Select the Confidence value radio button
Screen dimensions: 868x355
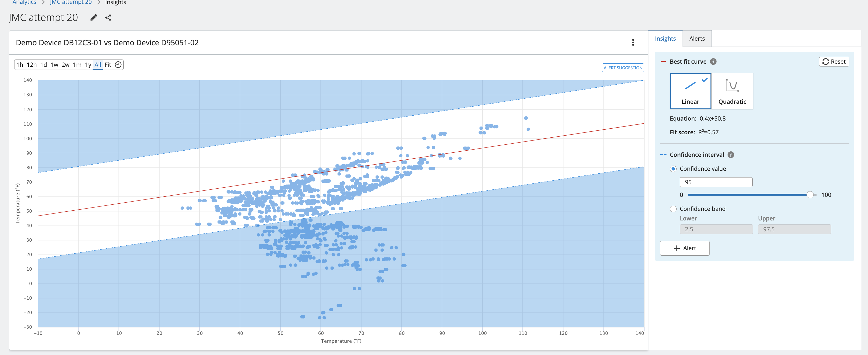point(673,169)
